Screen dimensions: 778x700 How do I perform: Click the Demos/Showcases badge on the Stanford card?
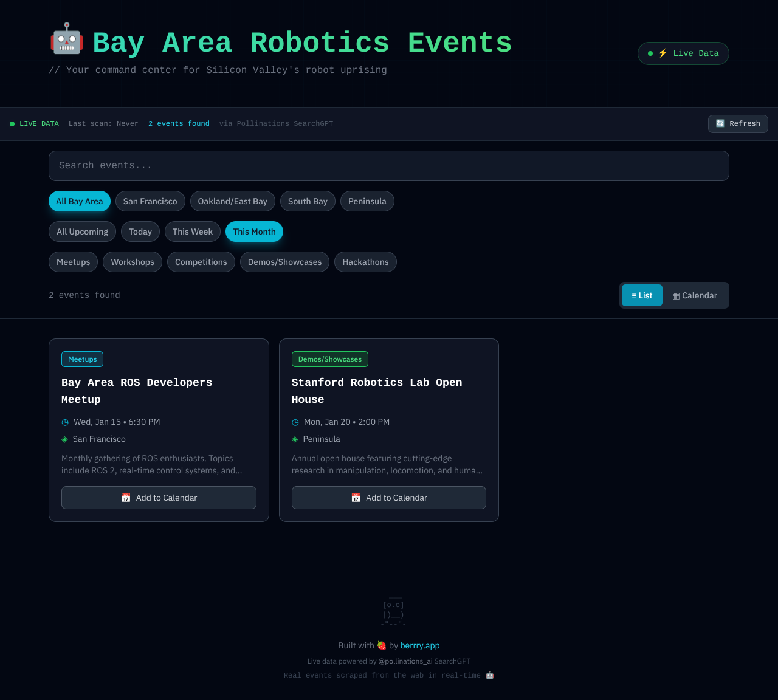(x=329, y=359)
